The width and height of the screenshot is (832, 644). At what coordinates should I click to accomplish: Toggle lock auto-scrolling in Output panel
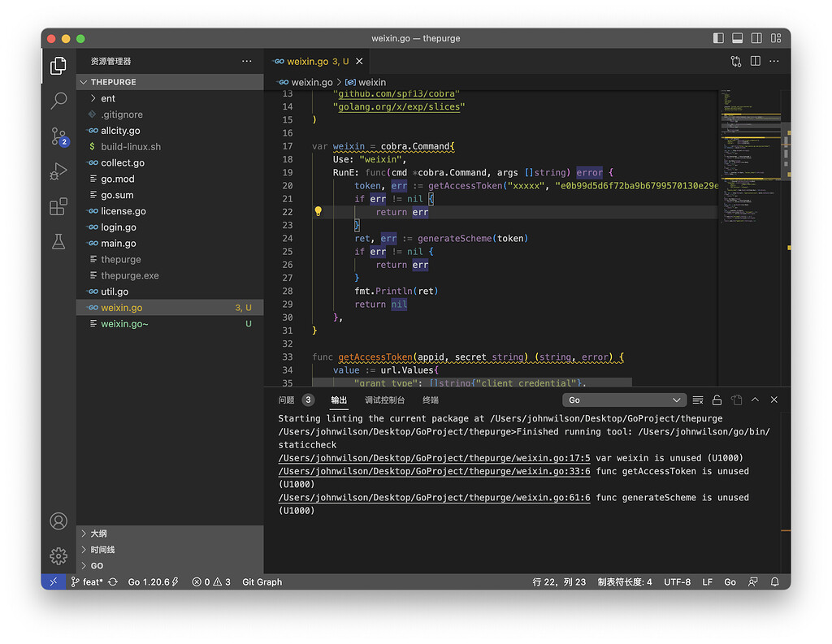click(717, 400)
